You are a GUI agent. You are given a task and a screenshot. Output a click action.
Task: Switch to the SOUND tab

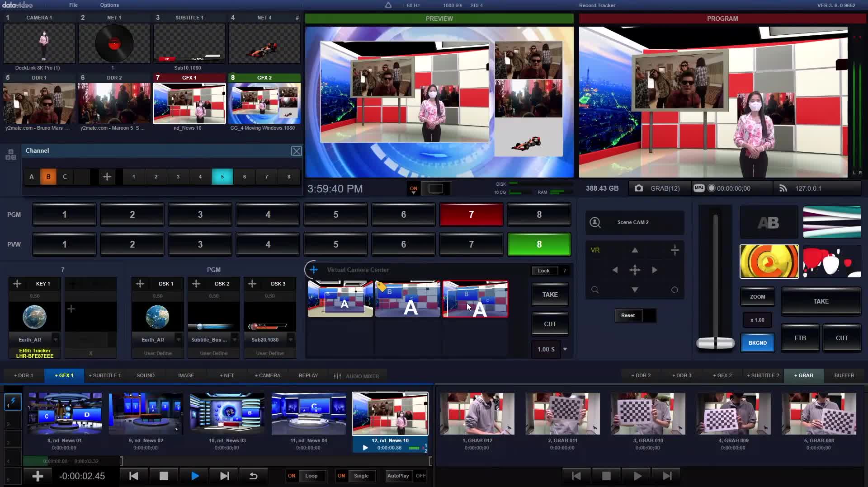(x=146, y=375)
